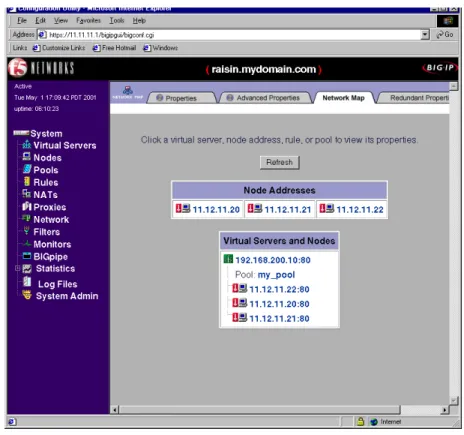Image resolution: width=464 pixels, height=435 pixels.
Task: Click the Virtual Servers icon
Action: coord(27,145)
